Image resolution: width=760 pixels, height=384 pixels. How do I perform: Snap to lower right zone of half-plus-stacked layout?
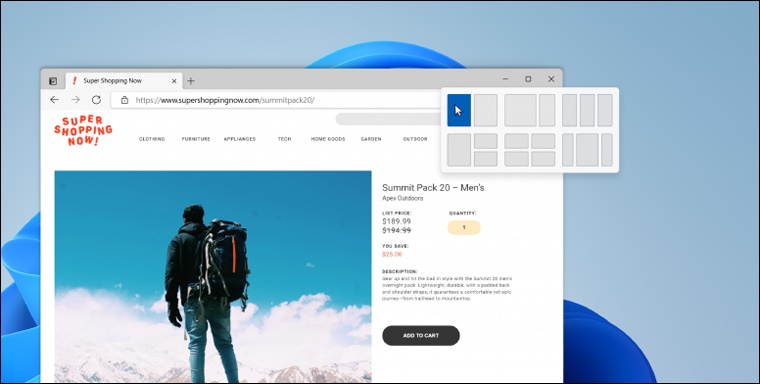click(x=486, y=159)
